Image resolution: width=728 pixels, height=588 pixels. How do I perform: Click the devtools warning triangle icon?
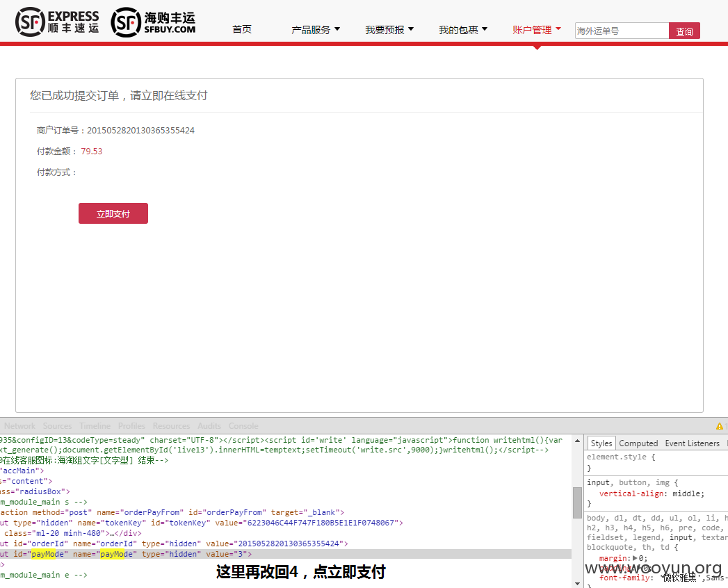click(719, 426)
